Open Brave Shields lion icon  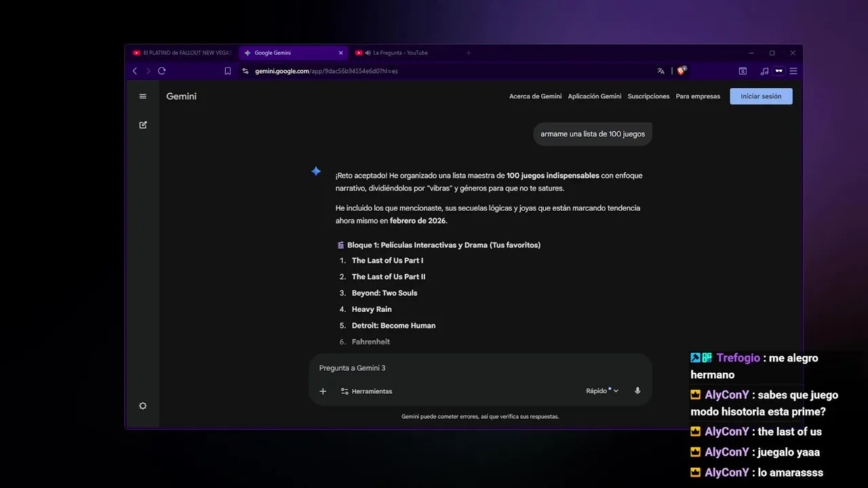pyautogui.click(x=682, y=70)
